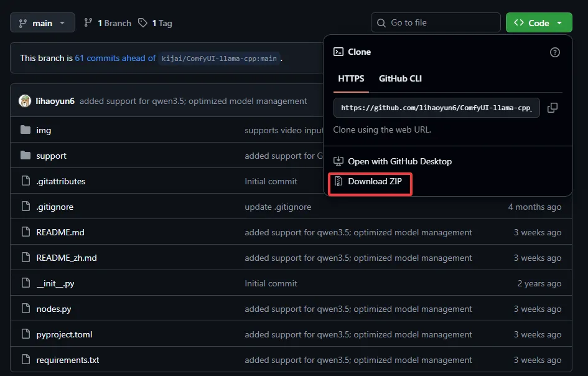
Task: Open commit message in nodes.py row
Action: 358,309
